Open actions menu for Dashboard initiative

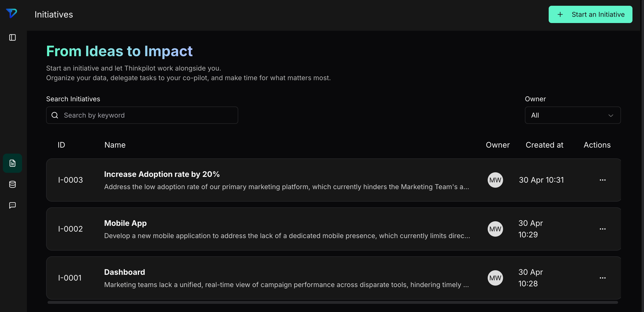click(602, 278)
